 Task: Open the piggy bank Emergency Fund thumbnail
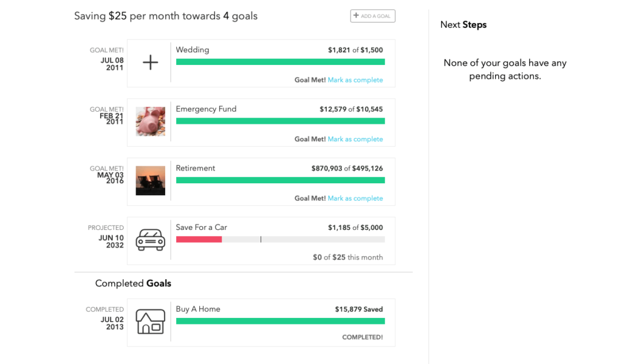pos(150,121)
